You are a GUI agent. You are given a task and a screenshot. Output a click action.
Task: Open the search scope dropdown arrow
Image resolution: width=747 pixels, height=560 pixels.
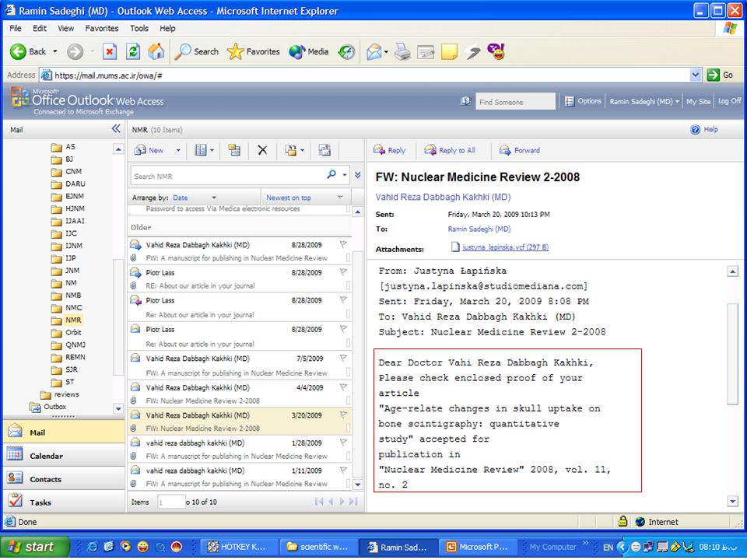coord(345,175)
